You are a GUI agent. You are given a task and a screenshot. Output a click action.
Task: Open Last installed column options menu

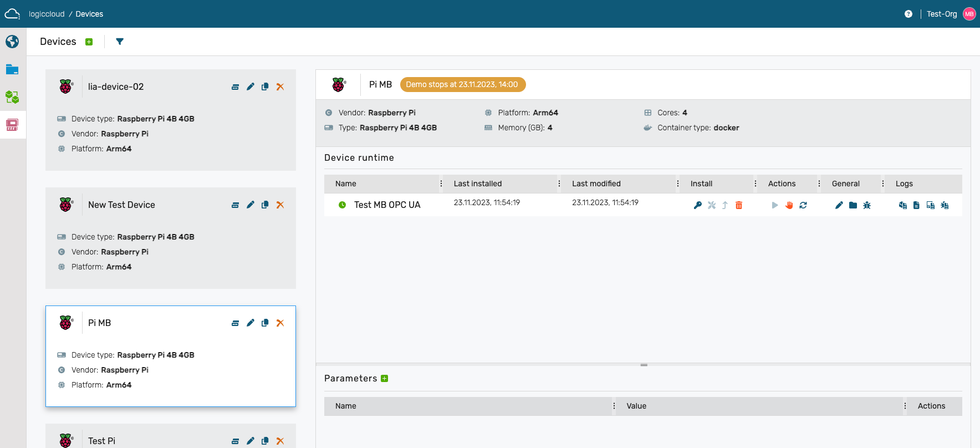tap(559, 184)
